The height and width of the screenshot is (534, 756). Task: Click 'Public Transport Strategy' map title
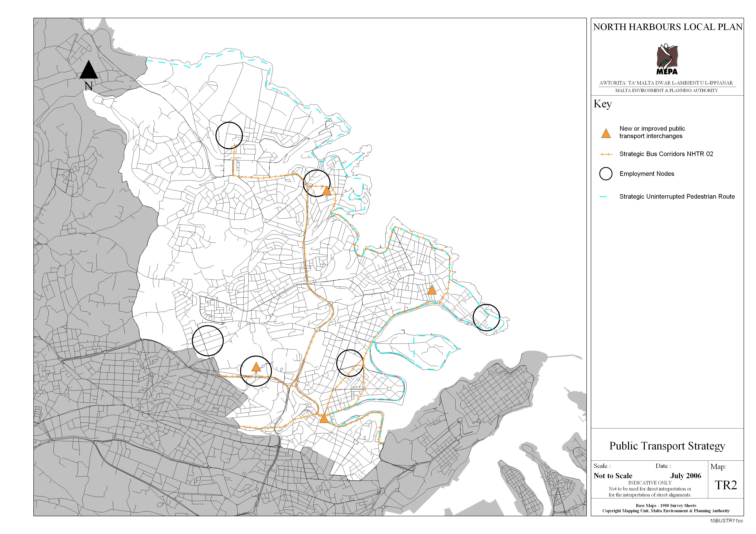point(667,446)
